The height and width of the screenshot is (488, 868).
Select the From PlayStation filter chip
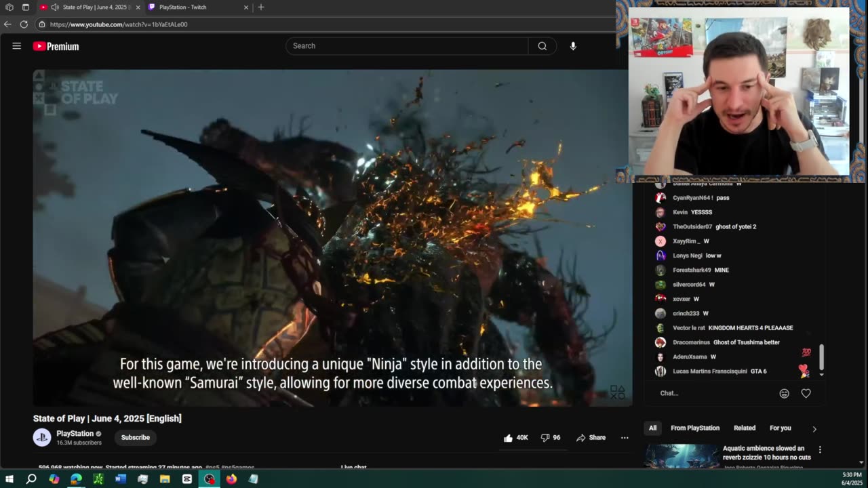(695, 428)
